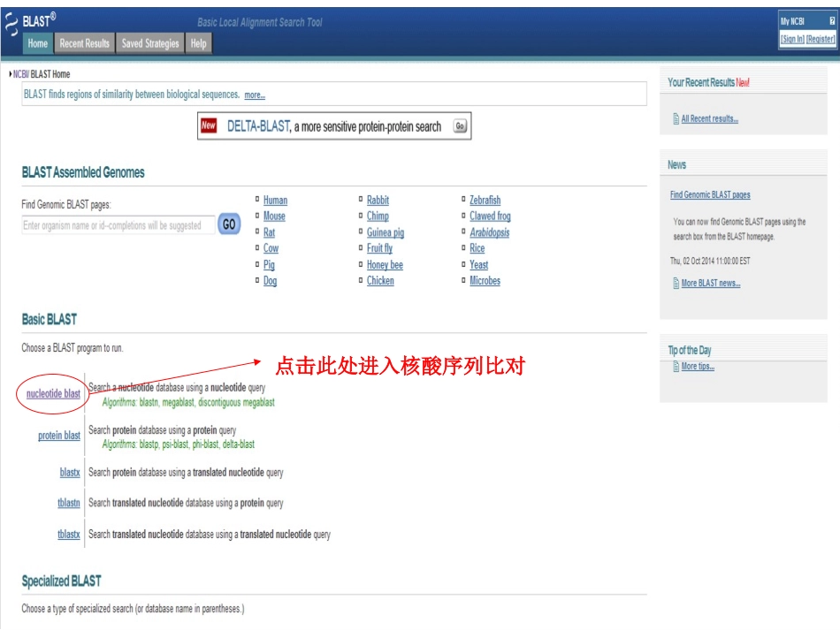Click the 'BLAST Assembled Genomes' heading
Screen dimensions: 840x630
click(83, 172)
